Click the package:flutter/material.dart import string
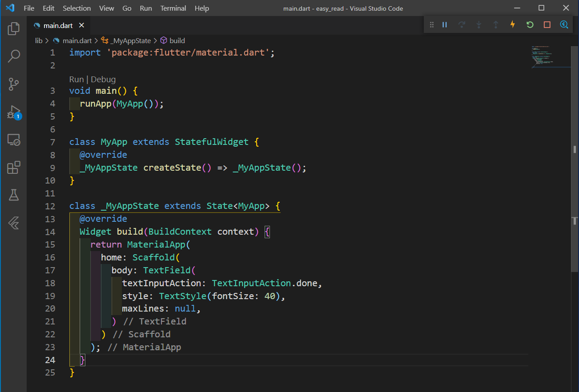Viewport: 579px width, 392px height. coord(188,52)
